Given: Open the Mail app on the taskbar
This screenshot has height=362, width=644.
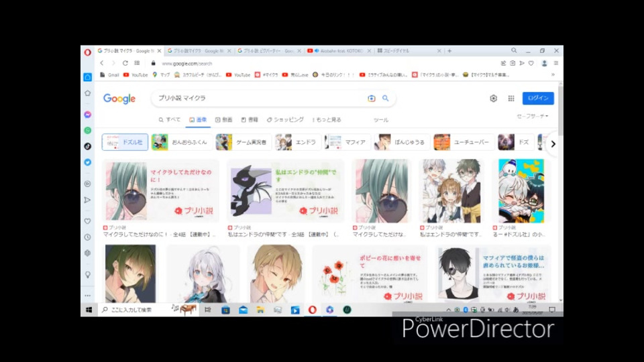Looking at the screenshot, I should pos(243,310).
